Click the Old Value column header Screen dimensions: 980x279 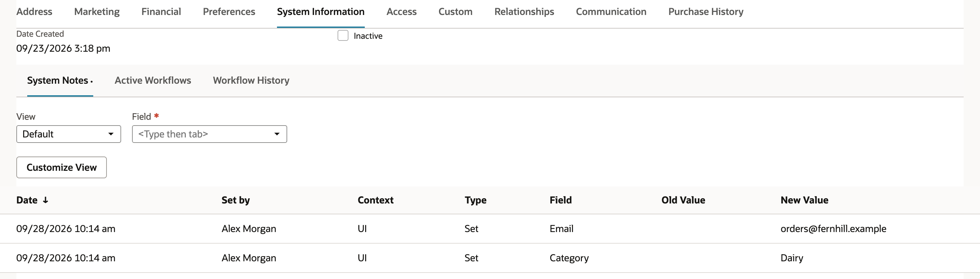[683, 200]
